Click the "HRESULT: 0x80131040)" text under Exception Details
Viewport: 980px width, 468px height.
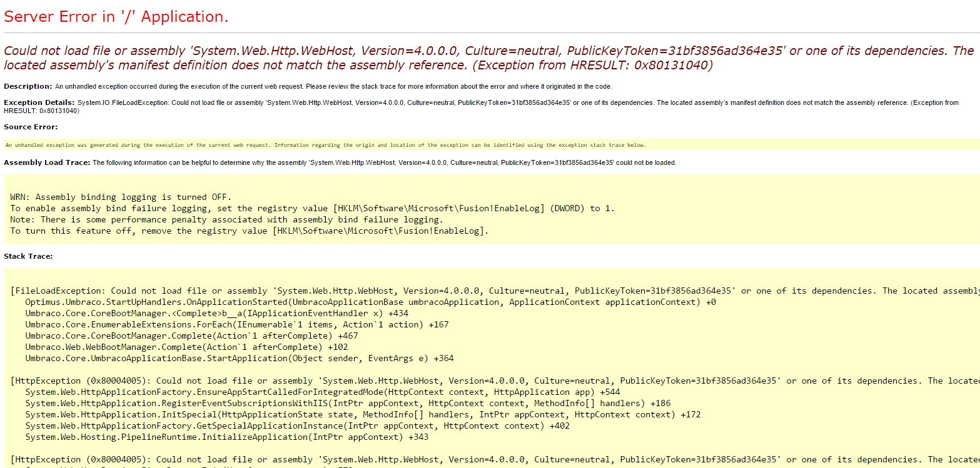pos(41,111)
